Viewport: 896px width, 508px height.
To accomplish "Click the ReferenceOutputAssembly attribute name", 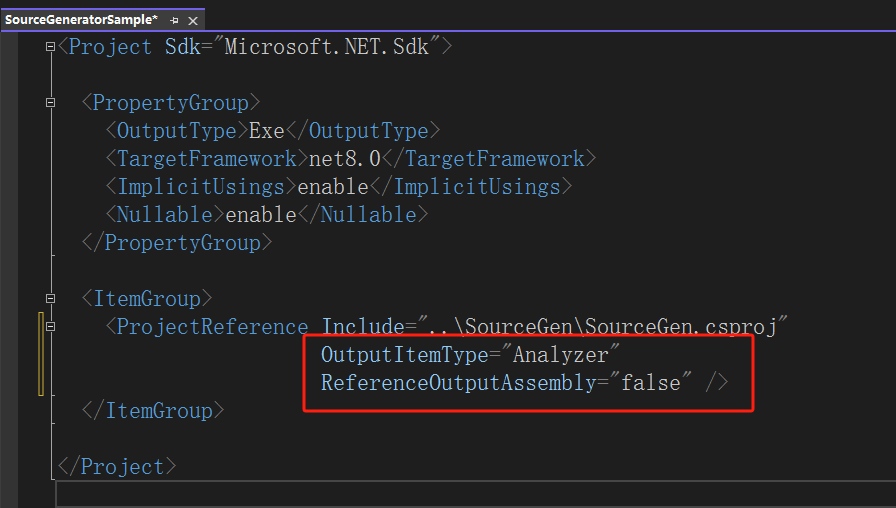I will [x=458, y=383].
